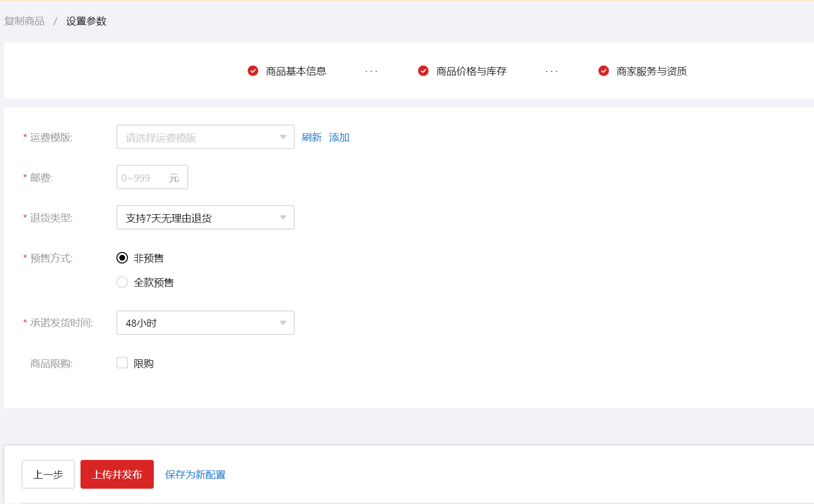Select the 全款预售 radio option
The image size is (814, 504).
coord(122,282)
